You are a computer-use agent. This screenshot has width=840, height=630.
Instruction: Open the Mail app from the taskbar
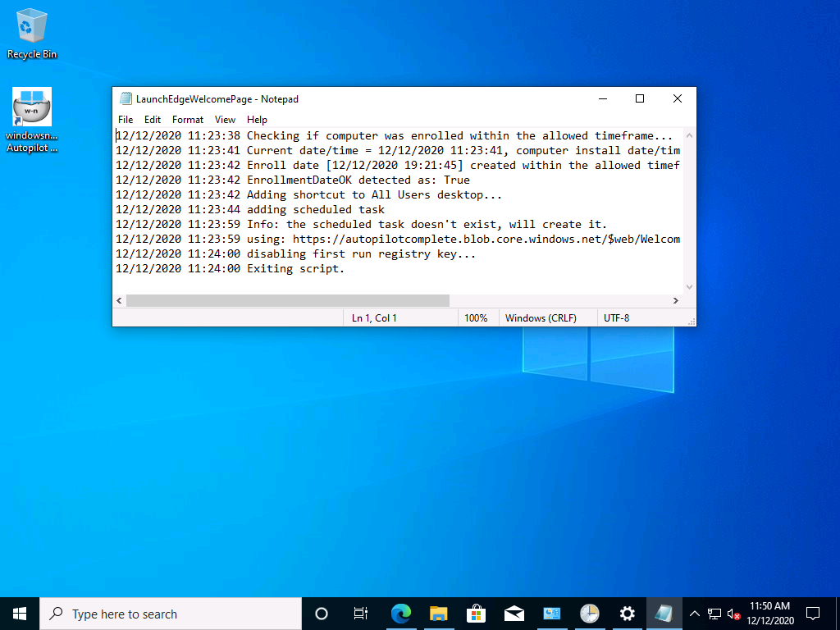[x=514, y=614]
